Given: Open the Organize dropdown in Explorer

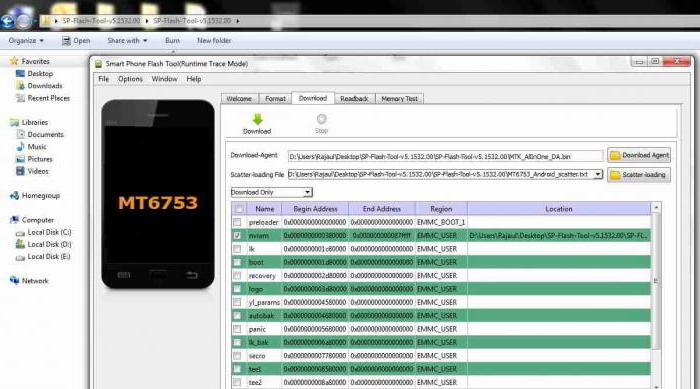Looking at the screenshot, I should point(26,41).
